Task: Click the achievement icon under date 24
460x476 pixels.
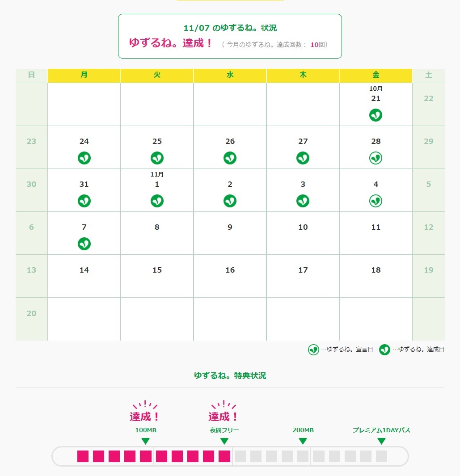Action: coord(84,158)
